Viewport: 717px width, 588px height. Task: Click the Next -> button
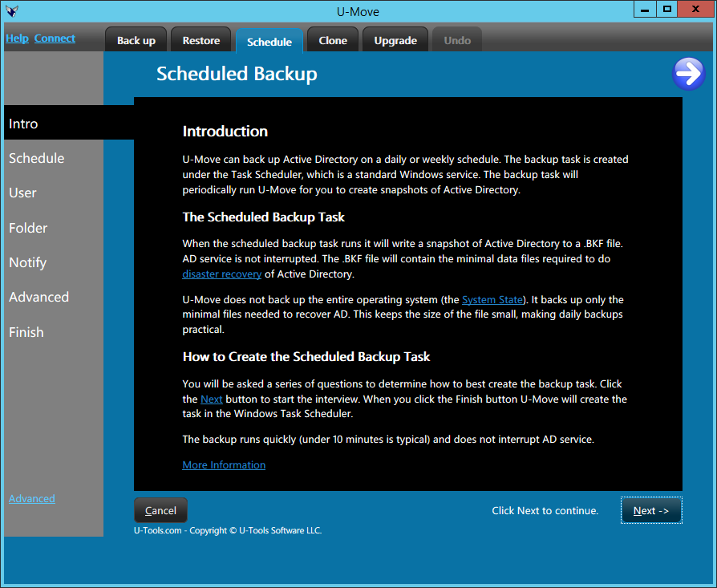651,510
